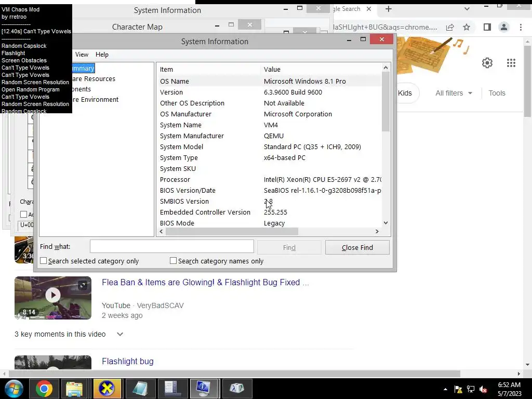Open the yellow X app on taskbar
This screenshot has height=399, width=532.
point(107,388)
